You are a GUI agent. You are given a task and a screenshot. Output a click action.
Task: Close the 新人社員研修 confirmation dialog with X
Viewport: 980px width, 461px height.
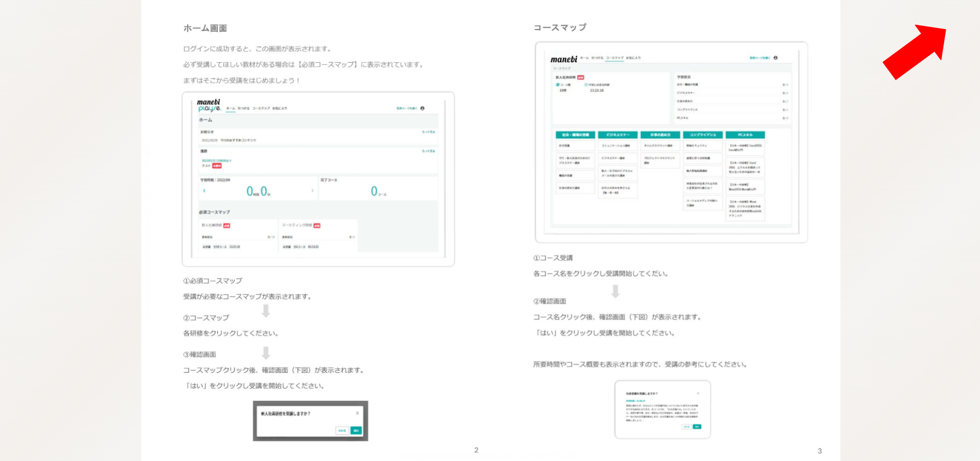(357, 413)
